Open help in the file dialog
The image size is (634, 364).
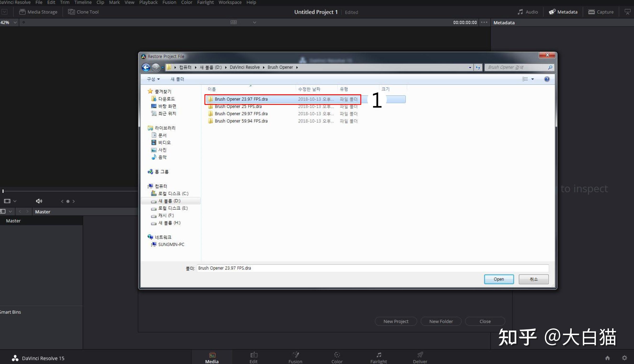point(547,79)
